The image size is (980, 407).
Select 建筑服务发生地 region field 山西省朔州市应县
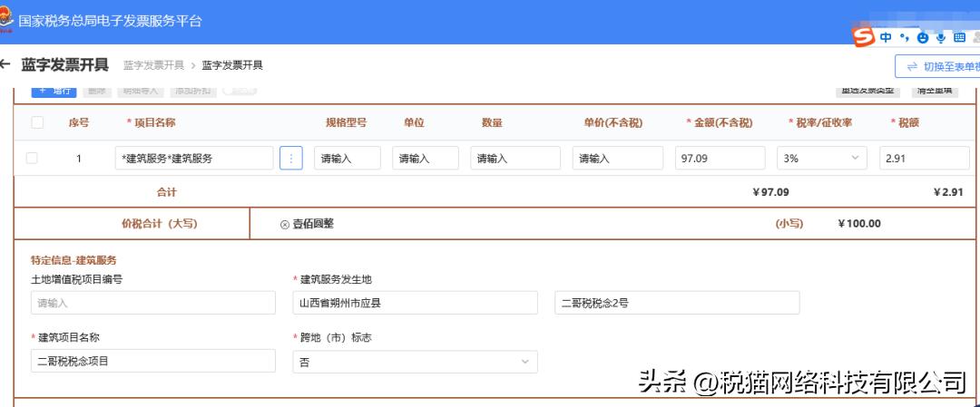pyautogui.click(x=415, y=303)
